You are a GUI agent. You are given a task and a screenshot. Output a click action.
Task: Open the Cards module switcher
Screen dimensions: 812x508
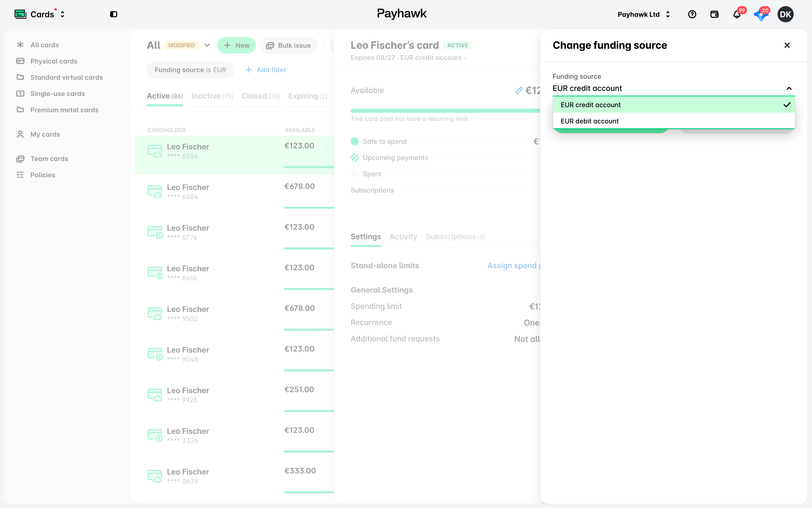click(40, 14)
